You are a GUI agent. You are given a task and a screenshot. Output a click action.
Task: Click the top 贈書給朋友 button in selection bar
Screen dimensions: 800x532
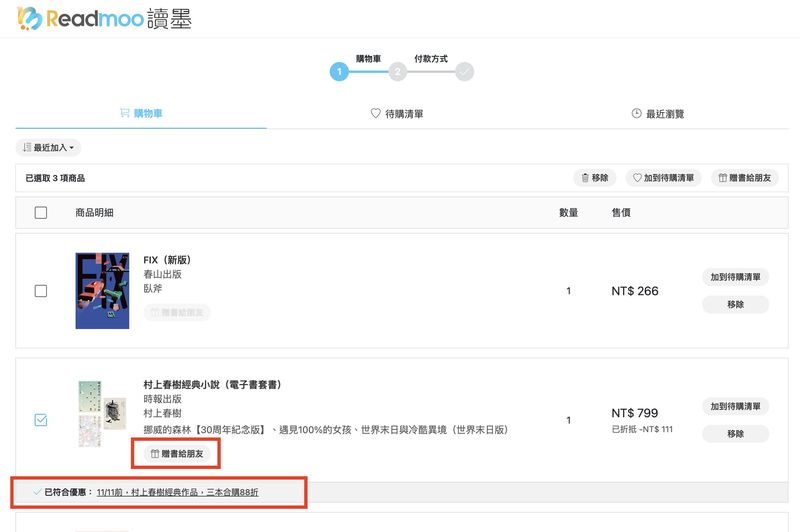click(745, 178)
